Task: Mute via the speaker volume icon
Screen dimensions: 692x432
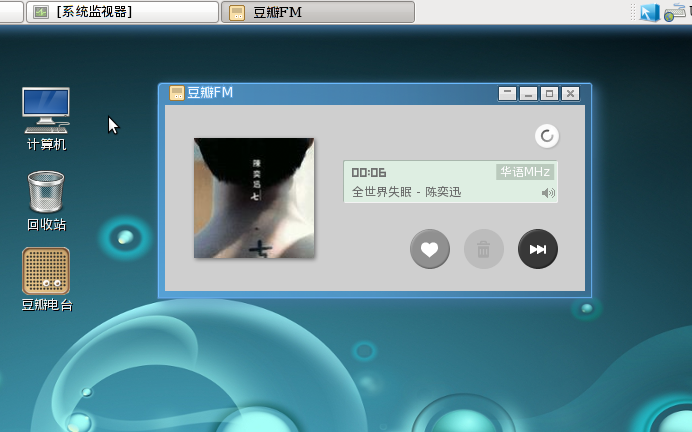Action: click(548, 193)
